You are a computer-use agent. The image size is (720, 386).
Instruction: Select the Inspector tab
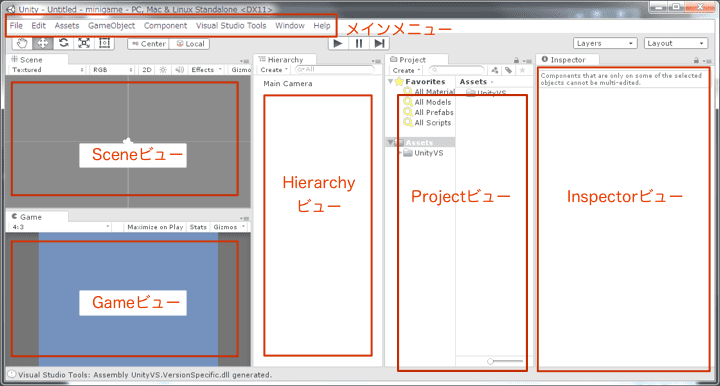tap(568, 60)
